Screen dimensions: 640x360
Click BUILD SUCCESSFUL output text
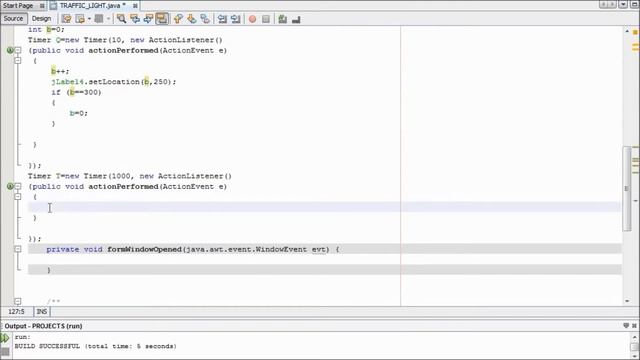96,346
